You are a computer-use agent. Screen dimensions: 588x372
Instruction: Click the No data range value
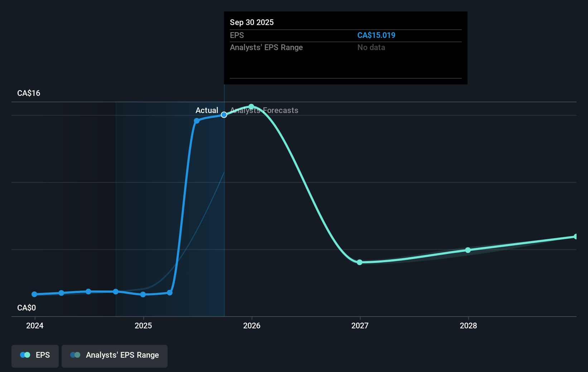coord(371,47)
